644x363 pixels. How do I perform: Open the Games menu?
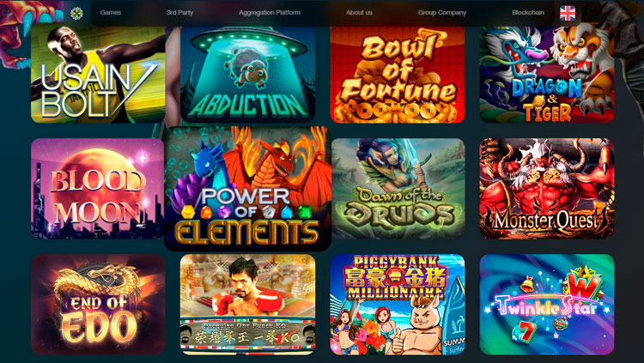click(111, 13)
